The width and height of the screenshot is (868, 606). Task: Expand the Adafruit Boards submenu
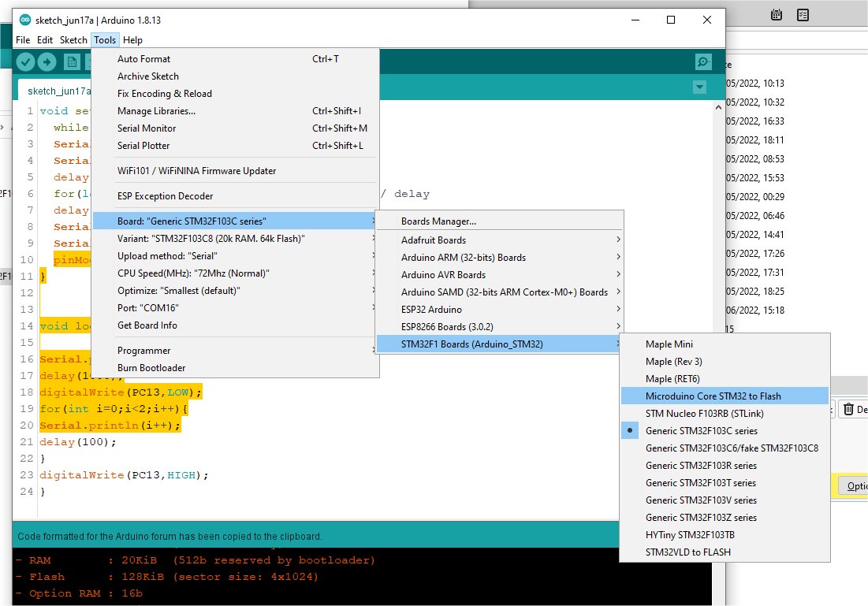click(x=499, y=240)
